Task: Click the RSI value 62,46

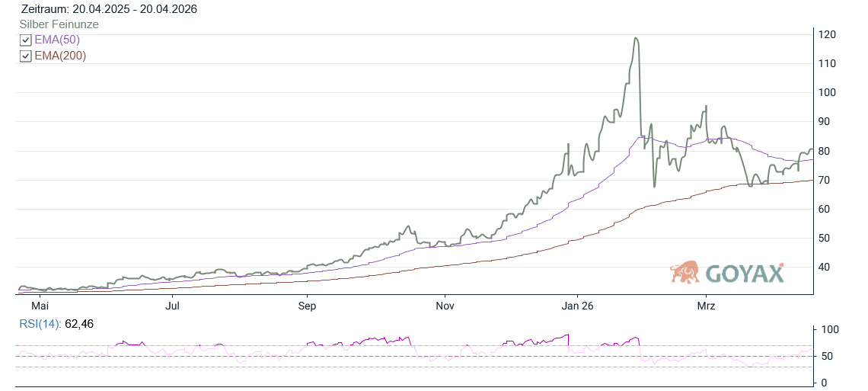Action: click(79, 325)
